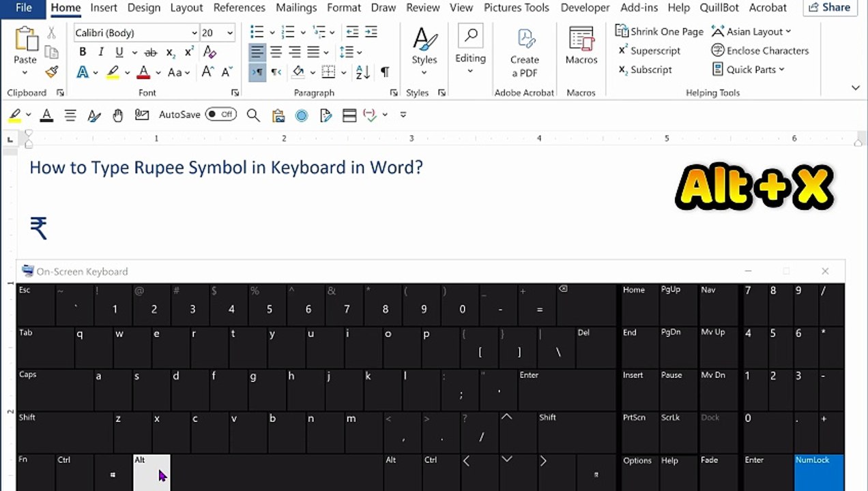868x491 pixels.
Task: Click the blue circle icon in quick access toolbar
Action: tap(302, 116)
